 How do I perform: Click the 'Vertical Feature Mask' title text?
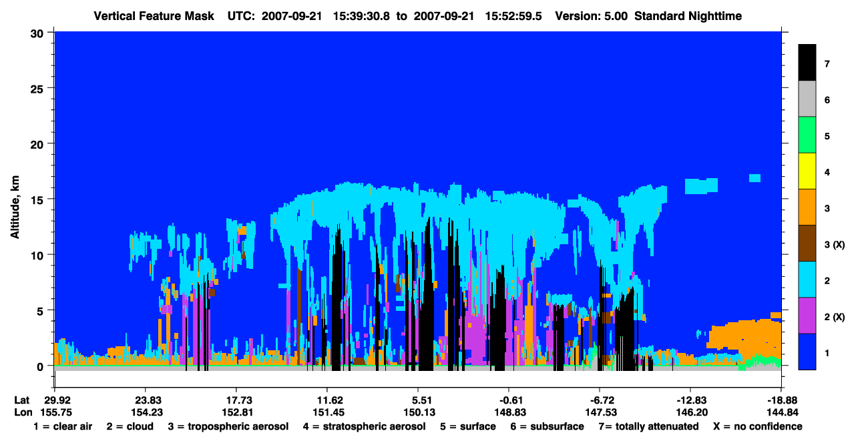click(x=154, y=15)
